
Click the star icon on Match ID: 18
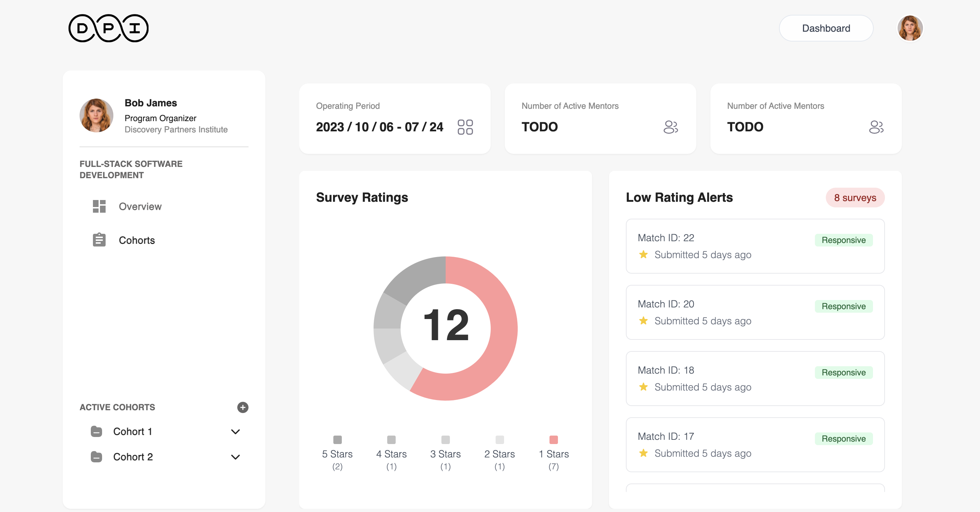click(643, 387)
